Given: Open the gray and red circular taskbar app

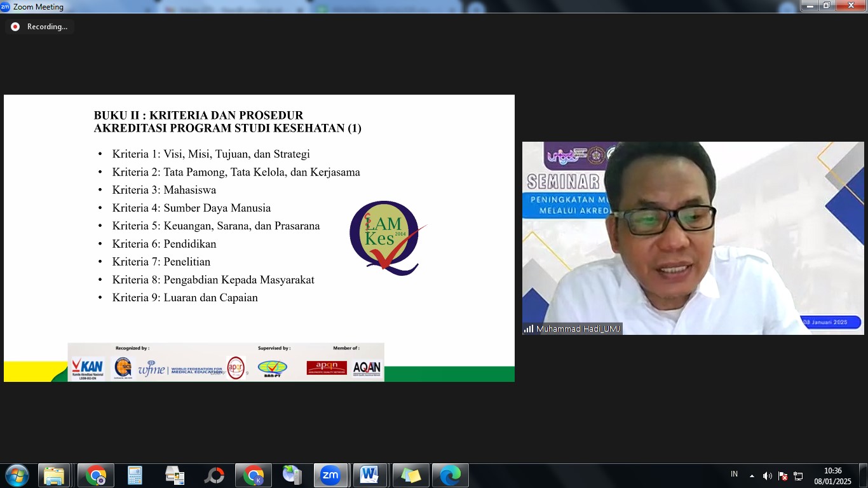Looking at the screenshot, I should [214, 475].
